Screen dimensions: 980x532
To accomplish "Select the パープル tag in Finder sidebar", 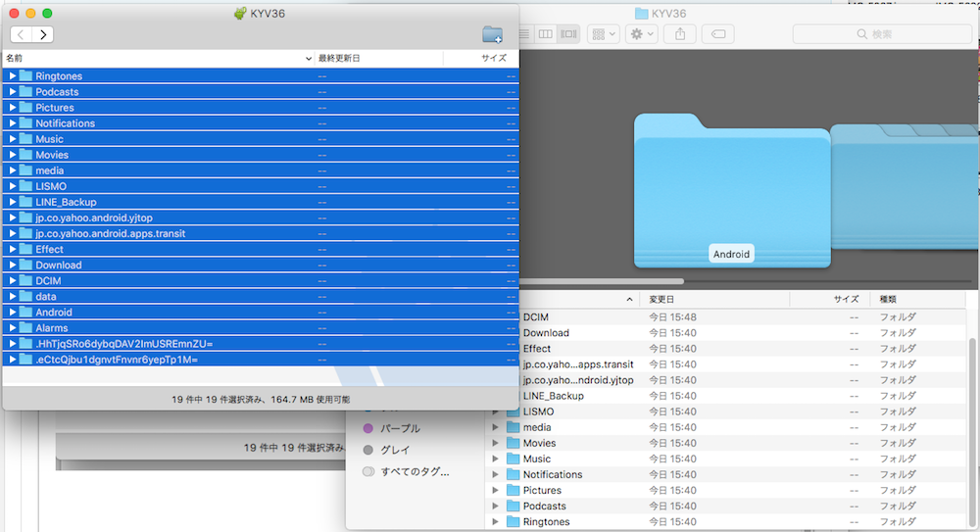I will pos(399,428).
